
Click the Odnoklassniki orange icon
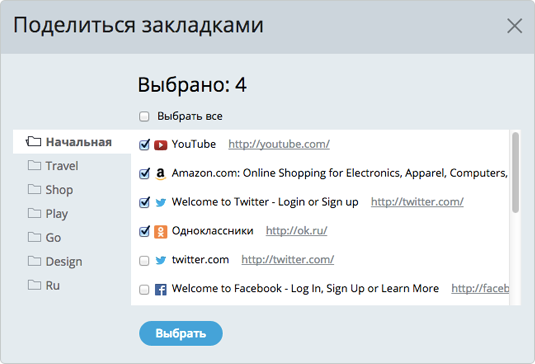160,232
